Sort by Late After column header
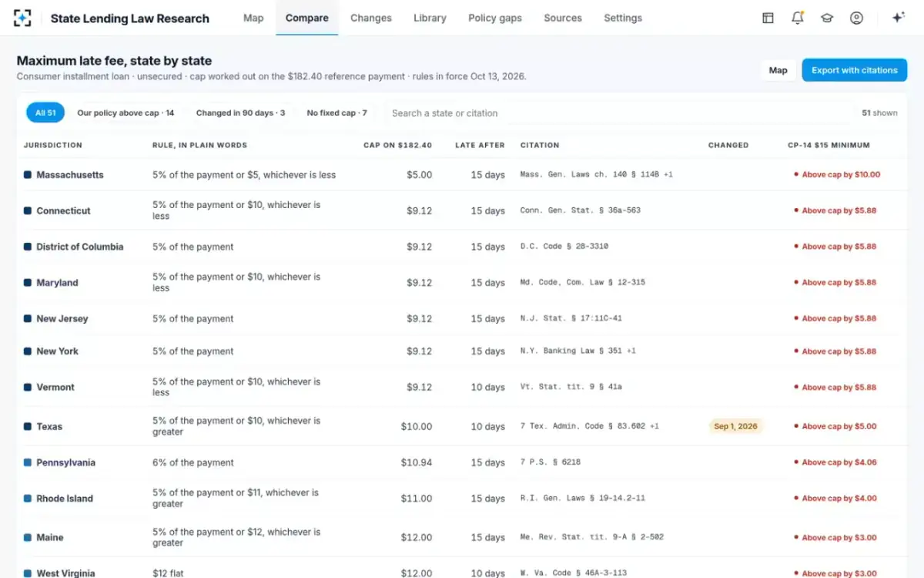The height and width of the screenshot is (578, 924). point(480,145)
